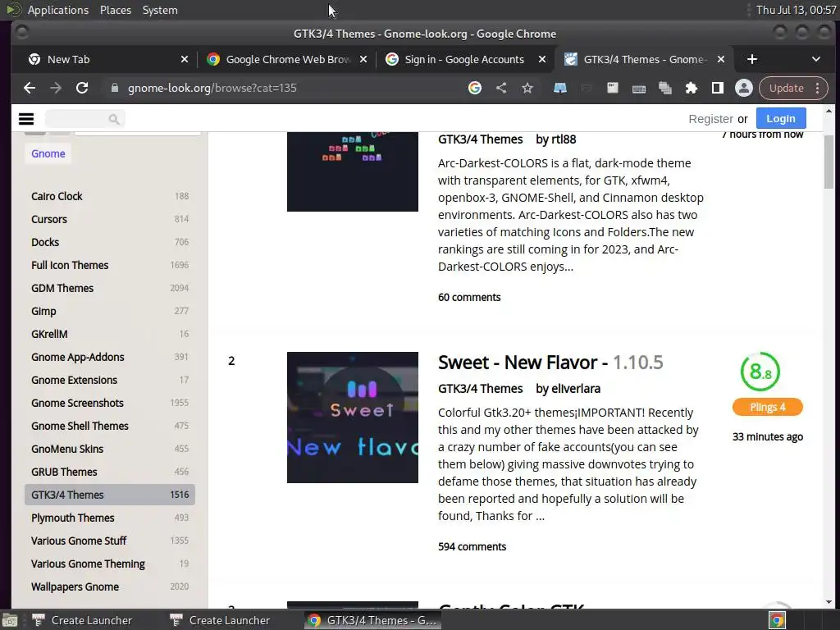Click the Google icon in the address bar

pyautogui.click(x=475, y=88)
